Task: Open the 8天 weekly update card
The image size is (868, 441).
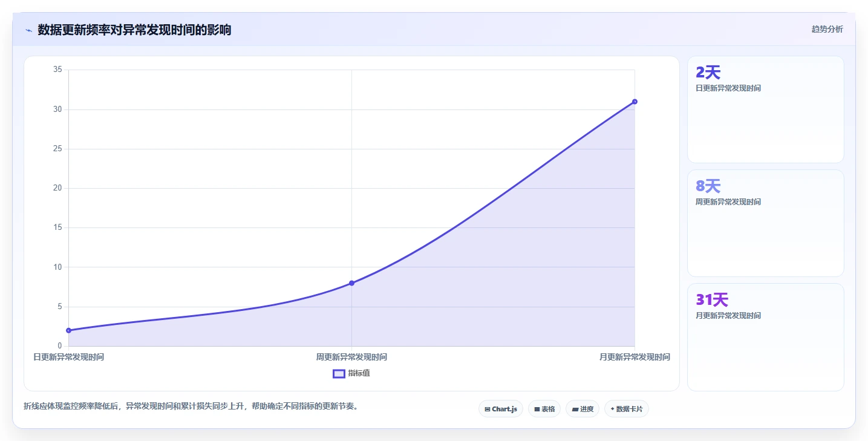Action: tap(765, 223)
